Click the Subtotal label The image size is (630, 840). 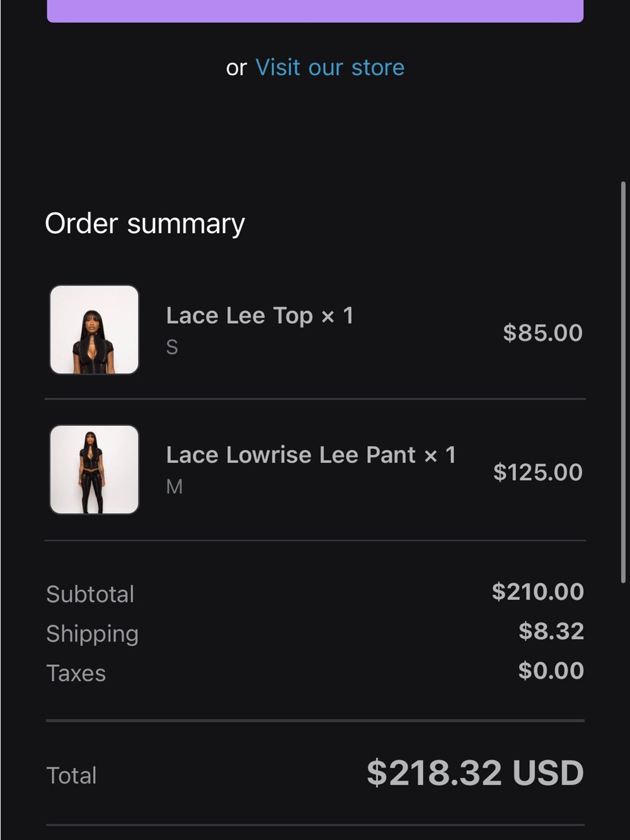tap(90, 594)
